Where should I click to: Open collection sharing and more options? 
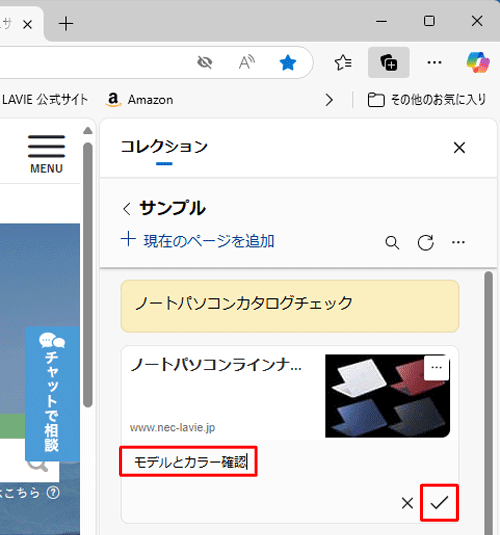coord(458,242)
